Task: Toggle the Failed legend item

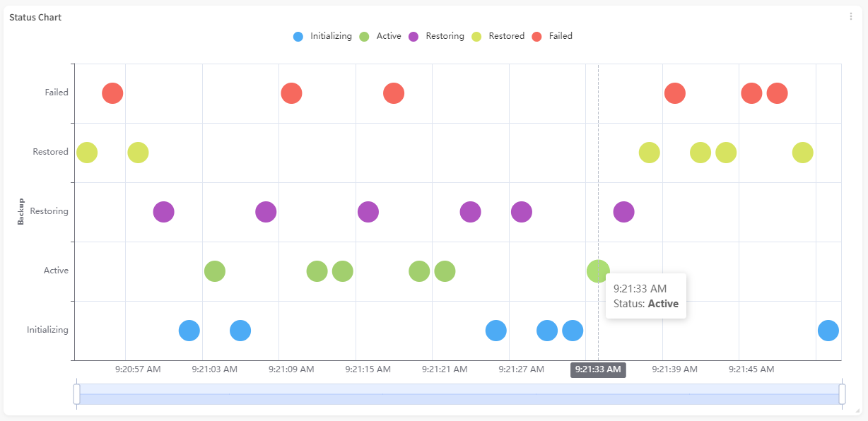Action: pyautogui.click(x=551, y=36)
